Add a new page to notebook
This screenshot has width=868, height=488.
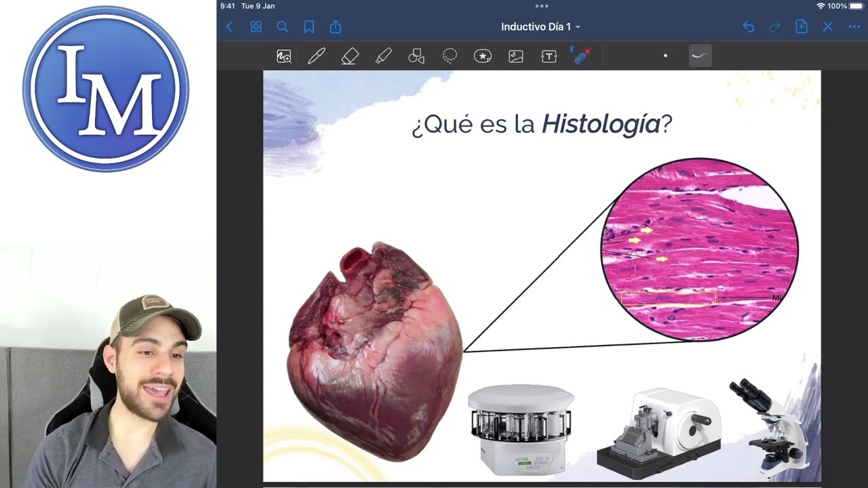802,27
